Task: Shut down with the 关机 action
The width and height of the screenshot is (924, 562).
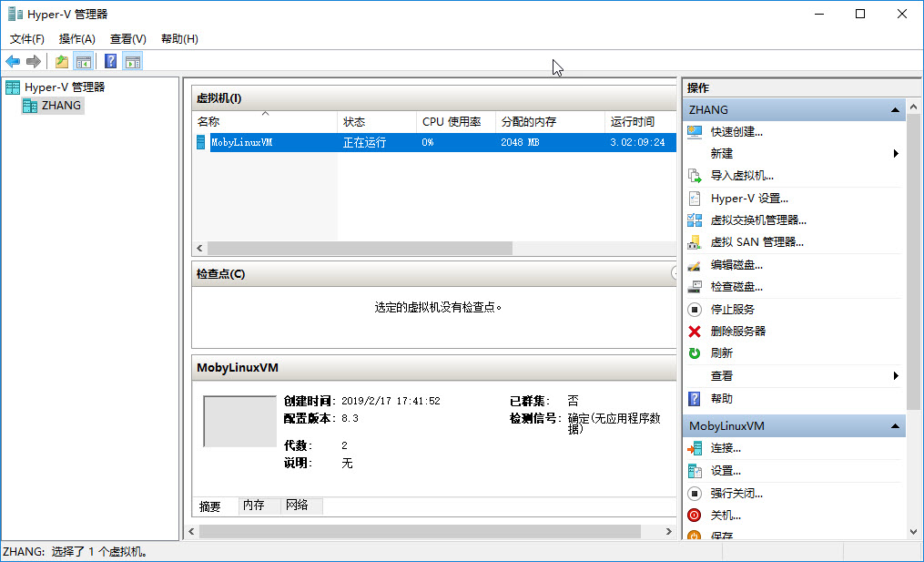Action: click(695, 515)
